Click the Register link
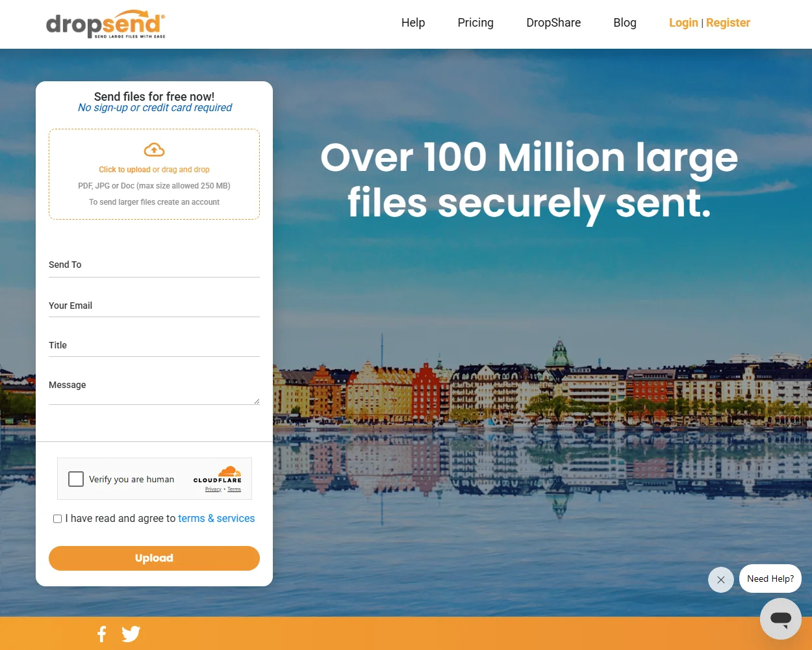 coord(728,23)
